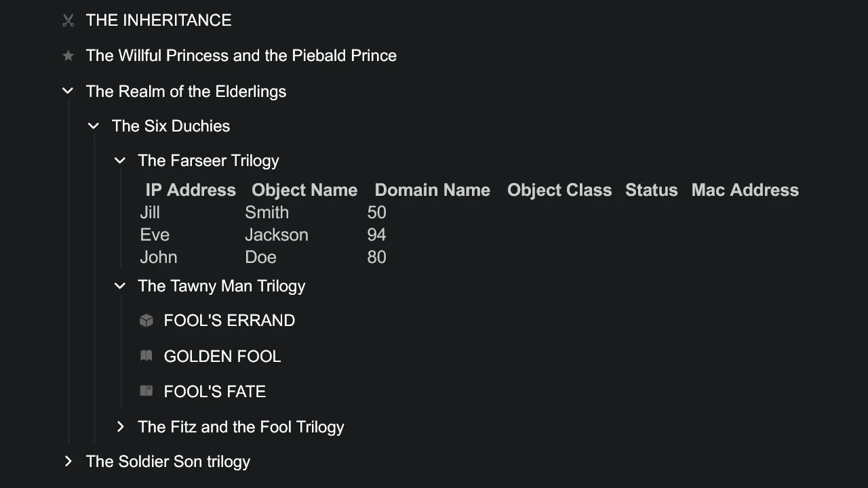
Task: Click the open book icon beside GOLDEN FOOL
Action: pyautogui.click(x=146, y=356)
